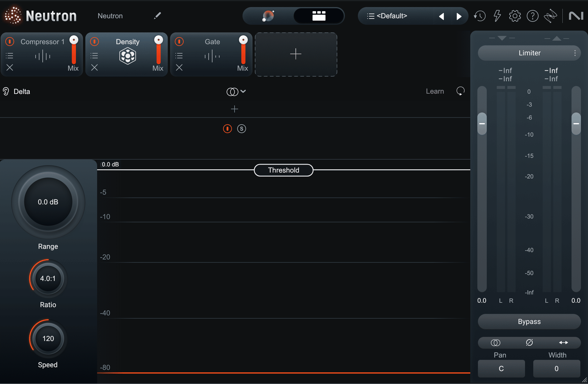Image resolution: width=588 pixels, height=384 pixels.
Task: Toggle the Mute orange I button on track
Action: pyautogui.click(x=227, y=128)
